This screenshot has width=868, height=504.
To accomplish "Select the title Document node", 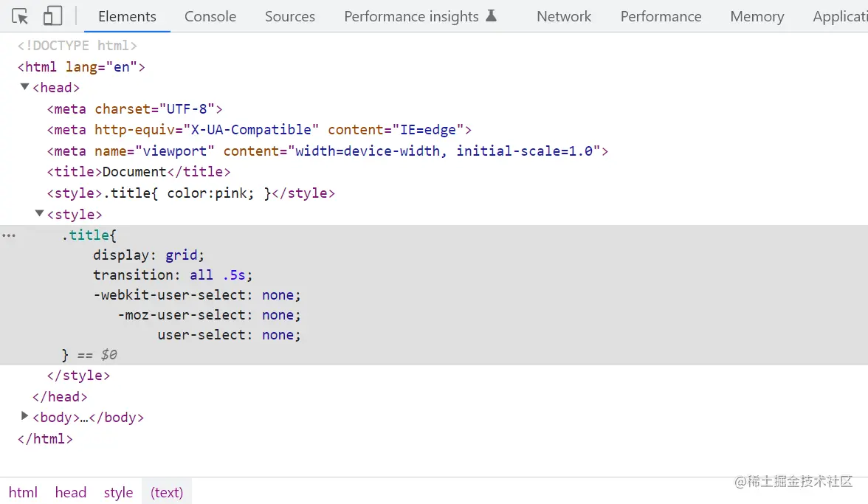I will [139, 172].
